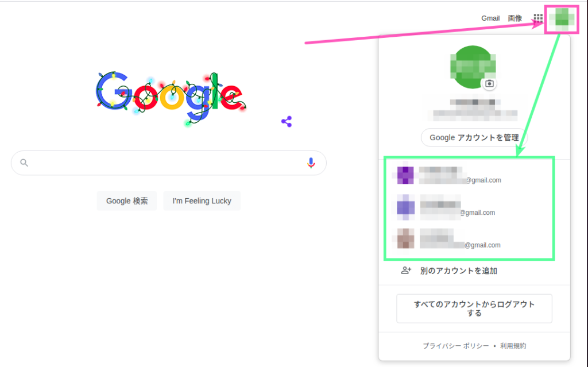Click Google アカウントを管理 button
This screenshot has width=588, height=367.
[474, 138]
